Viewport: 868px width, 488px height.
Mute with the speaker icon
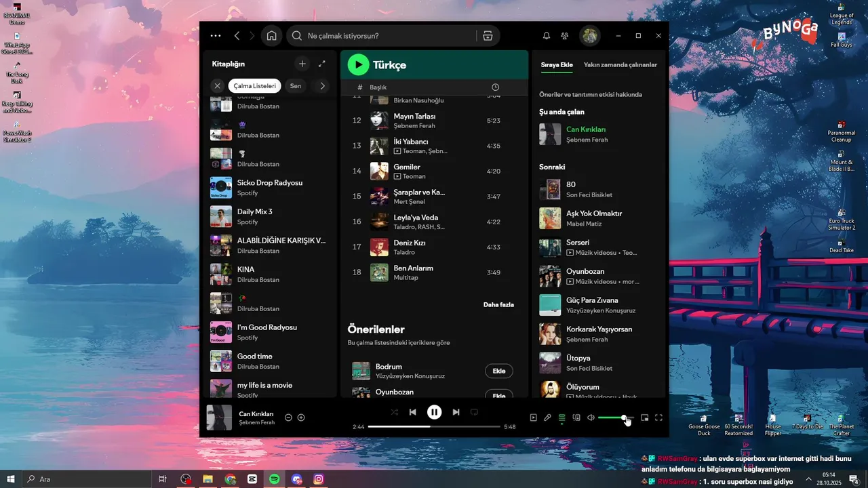(591, 418)
